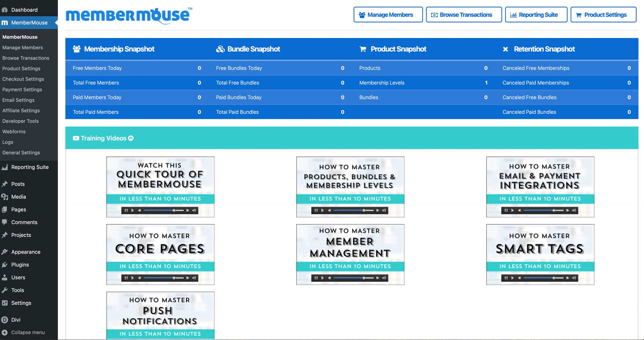The height and width of the screenshot is (340, 644).
Task: Click the Comments bubble icon
Action: pyautogui.click(x=5, y=222)
